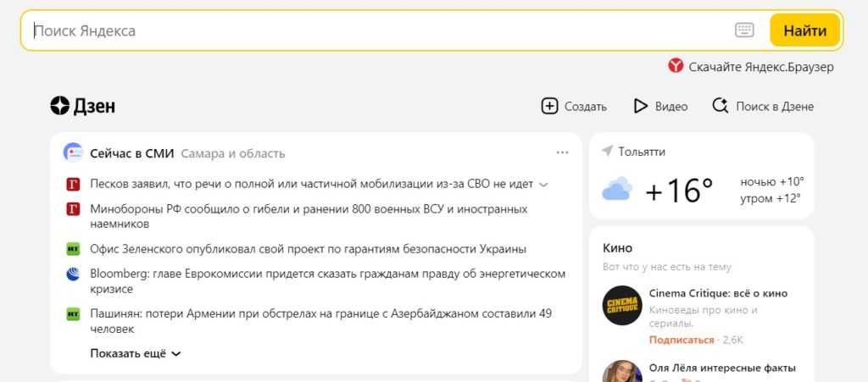
Task: Select the Сейчас в СМИ tab
Action: click(131, 153)
